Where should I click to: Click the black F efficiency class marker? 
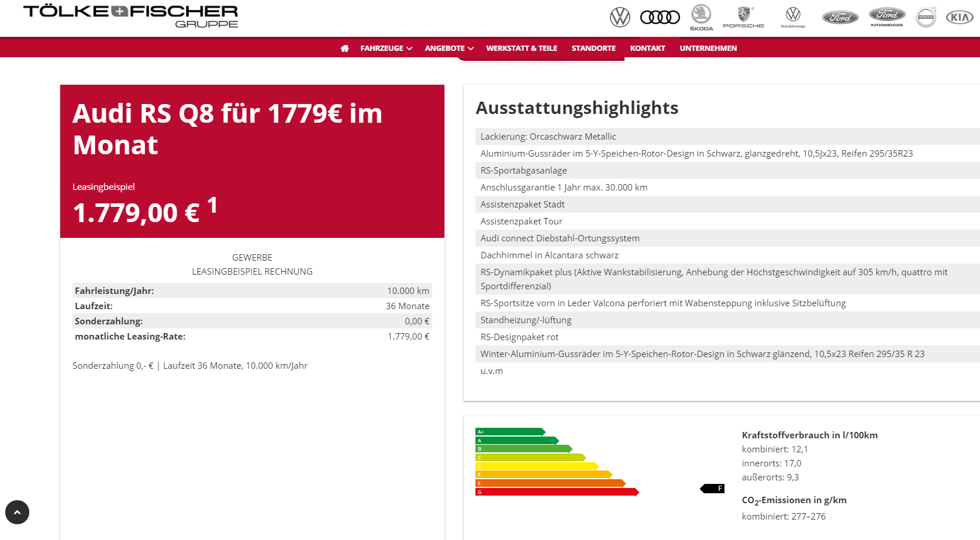(712, 489)
